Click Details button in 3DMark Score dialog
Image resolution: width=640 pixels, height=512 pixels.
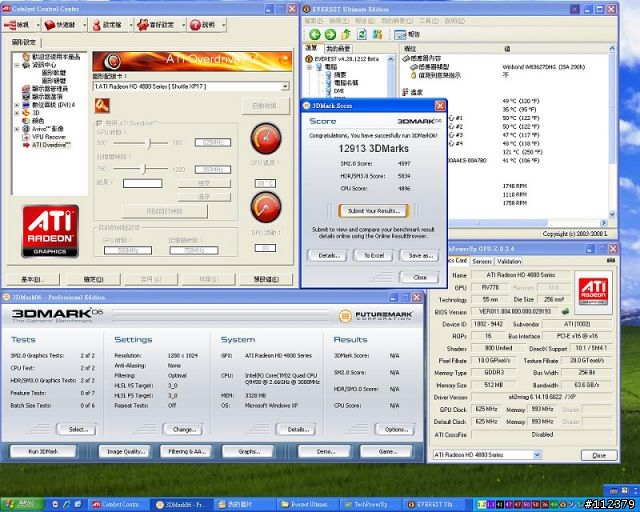point(327,256)
